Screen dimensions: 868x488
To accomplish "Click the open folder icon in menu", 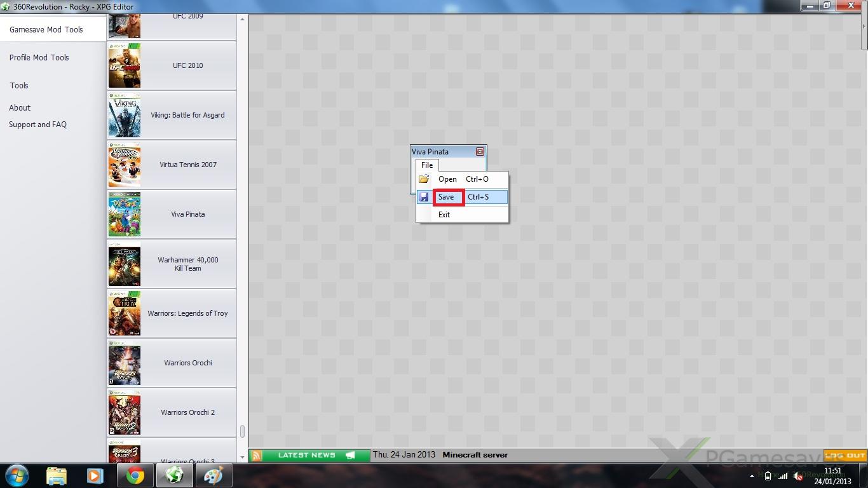I will click(x=424, y=179).
